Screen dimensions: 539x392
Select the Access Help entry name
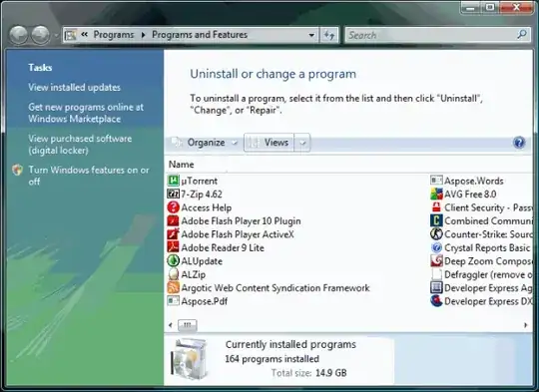[207, 207]
